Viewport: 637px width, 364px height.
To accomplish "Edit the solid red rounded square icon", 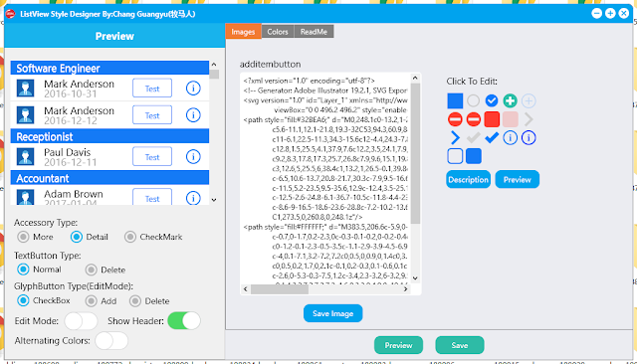I will (492, 119).
